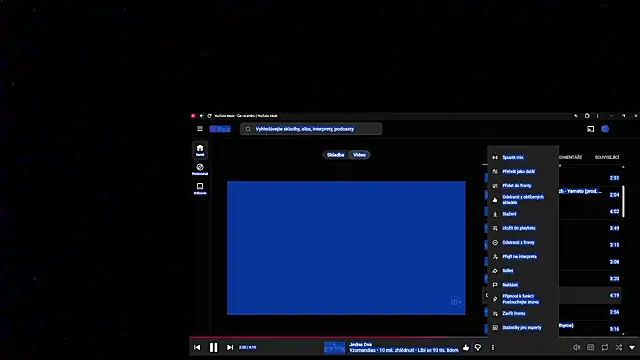The height and width of the screenshot is (360, 640).
Task: Select the highlighted queue track lasting 4:19
Action: (x=590, y=295)
